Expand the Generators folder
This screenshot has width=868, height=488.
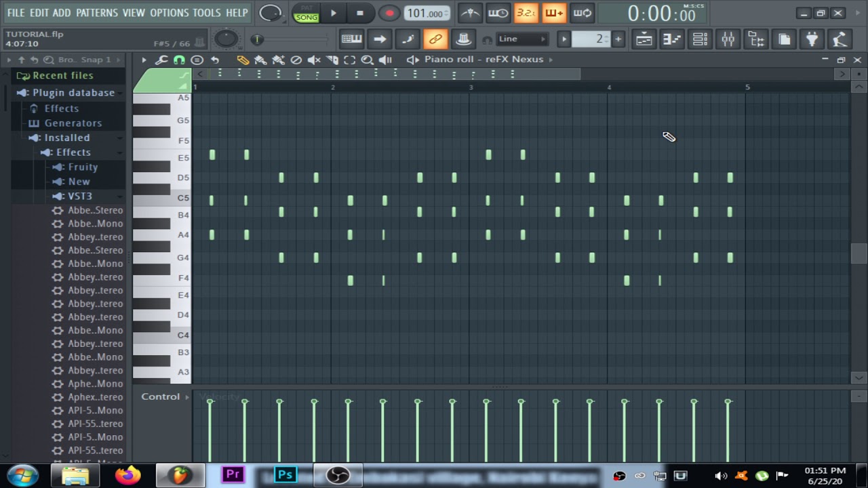tap(73, 123)
